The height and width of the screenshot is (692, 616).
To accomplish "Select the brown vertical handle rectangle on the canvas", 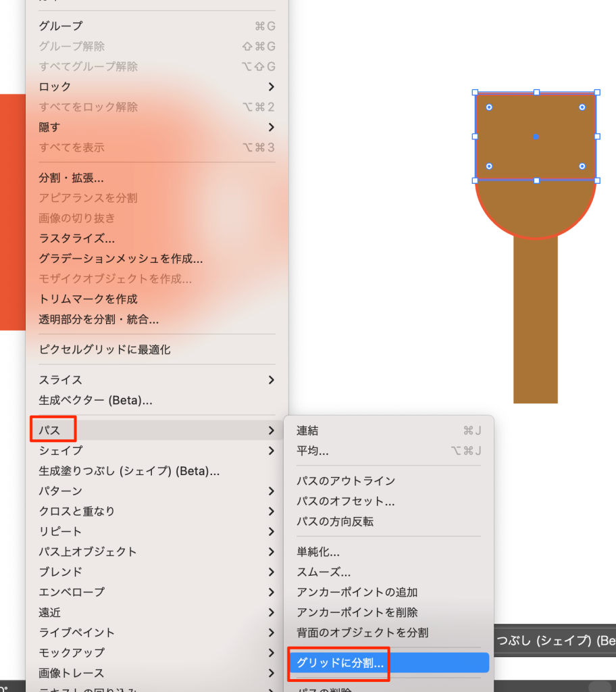I will point(535,324).
